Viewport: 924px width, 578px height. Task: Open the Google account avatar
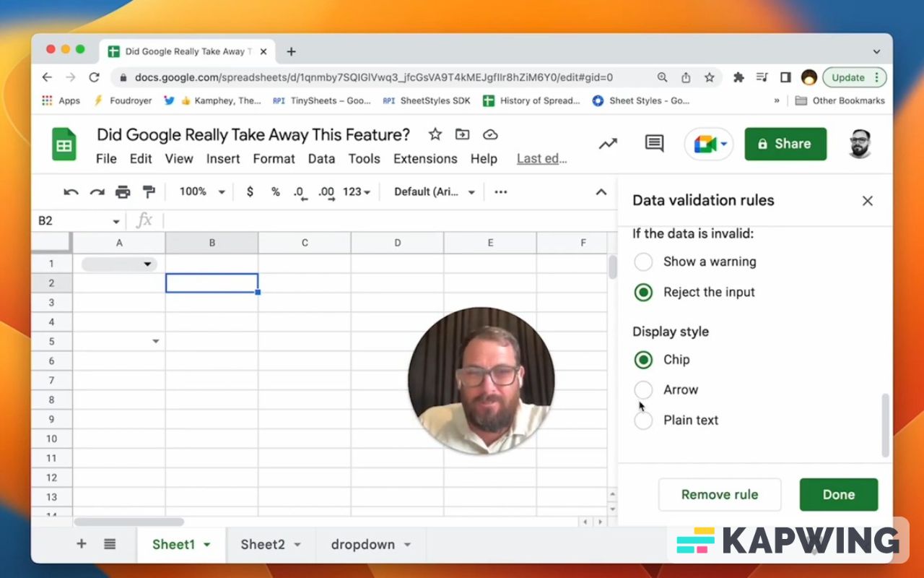tap(860, 144)
